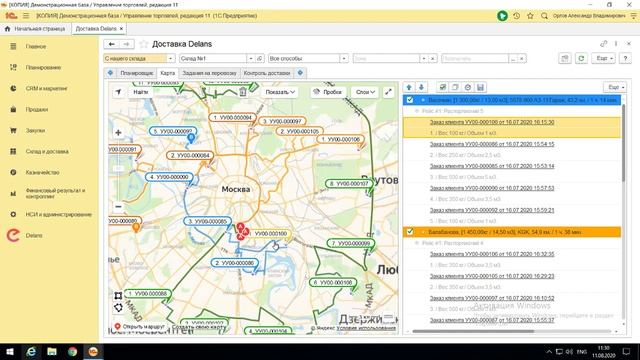This screenshot has width=640, height=360.
Task: Open the Зона field dropdown arrow
Action: (424, 58)
